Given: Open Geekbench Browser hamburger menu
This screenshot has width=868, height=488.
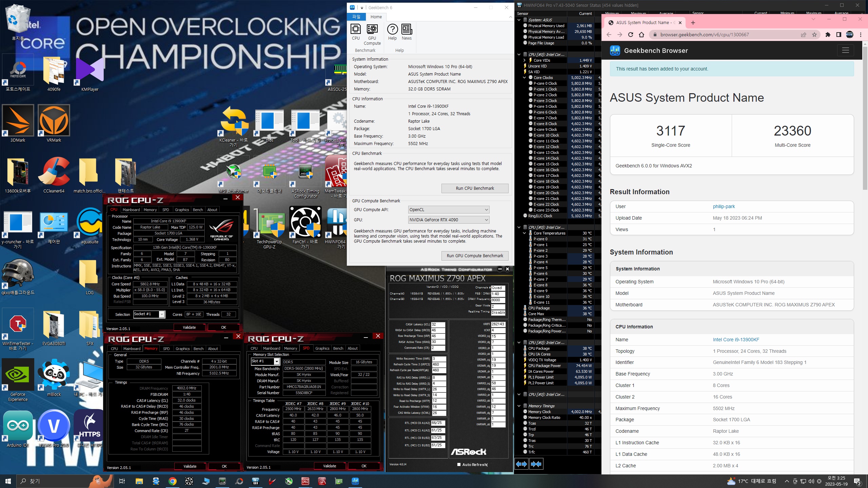Looking at the screenshot, I should (845, 50).
